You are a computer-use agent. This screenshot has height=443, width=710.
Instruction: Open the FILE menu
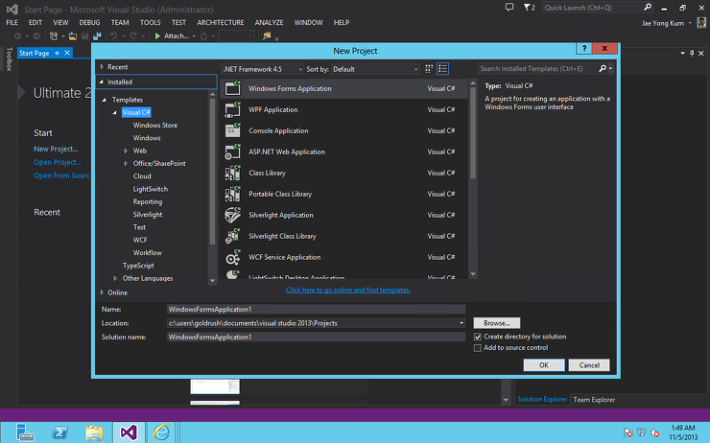click(x=12, y=22)
